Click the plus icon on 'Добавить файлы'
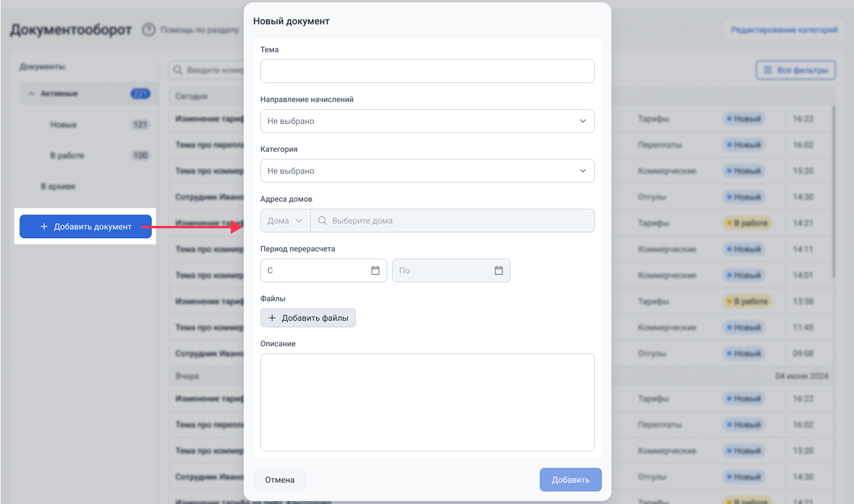854x504 pixels. (x=272, y=318)
